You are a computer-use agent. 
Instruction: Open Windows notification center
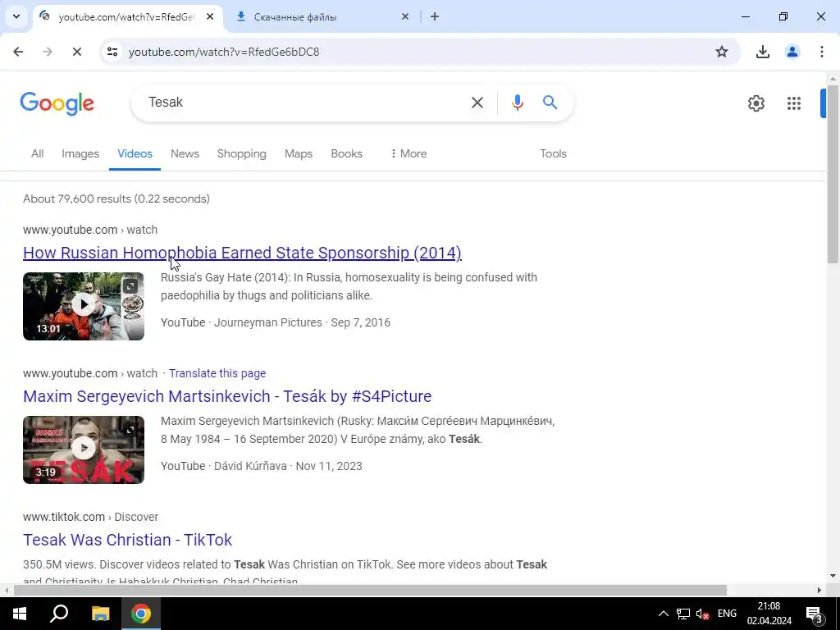coord(815,614)
